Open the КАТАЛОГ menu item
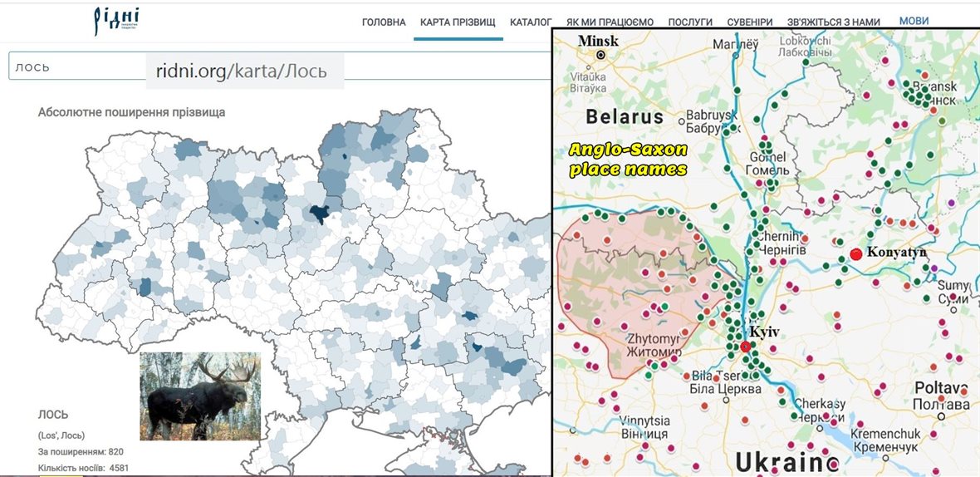The width and height of the screenshot is (980, 477). 531,22
